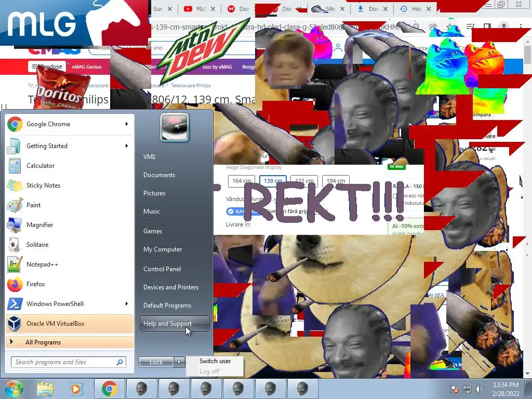The height and width of the screenshot is (399, 532).
Task: Open Action Center flag tray icon
Action: (x=454, y=389)
